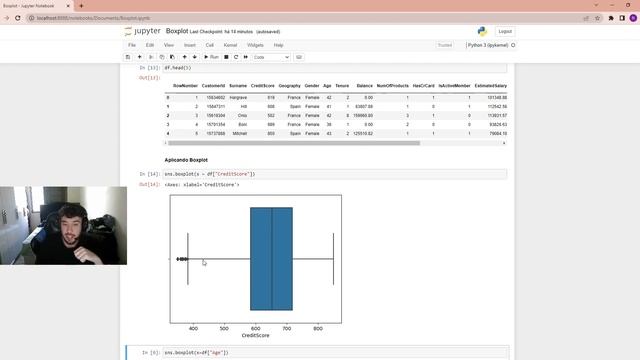Open the tab search chevron

click(596, 5)
